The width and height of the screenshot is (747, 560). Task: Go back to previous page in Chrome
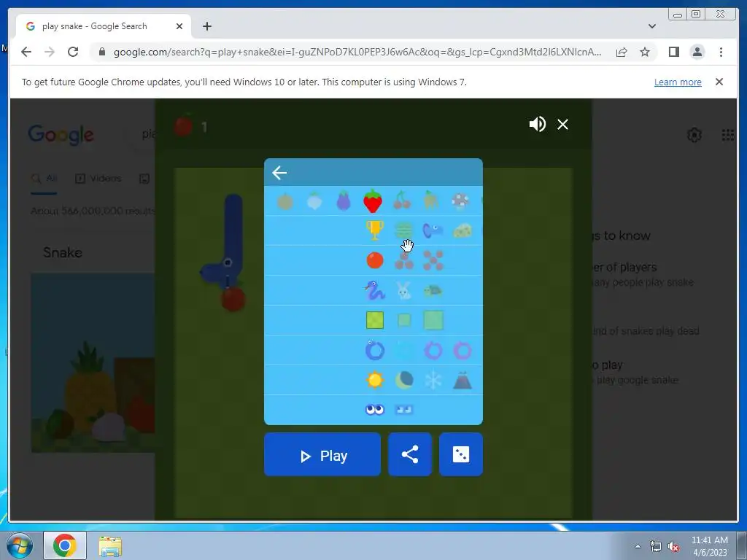pos(26,52)
